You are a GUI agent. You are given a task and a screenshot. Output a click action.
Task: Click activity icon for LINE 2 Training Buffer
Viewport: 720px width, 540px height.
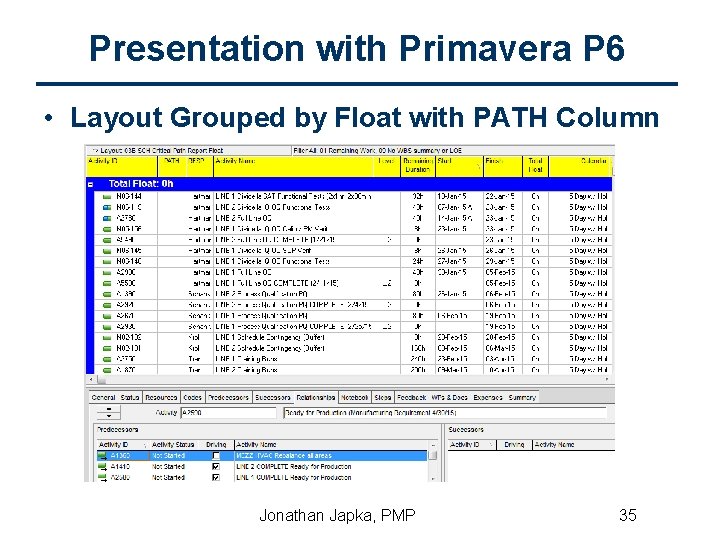(x=107, y=370)
